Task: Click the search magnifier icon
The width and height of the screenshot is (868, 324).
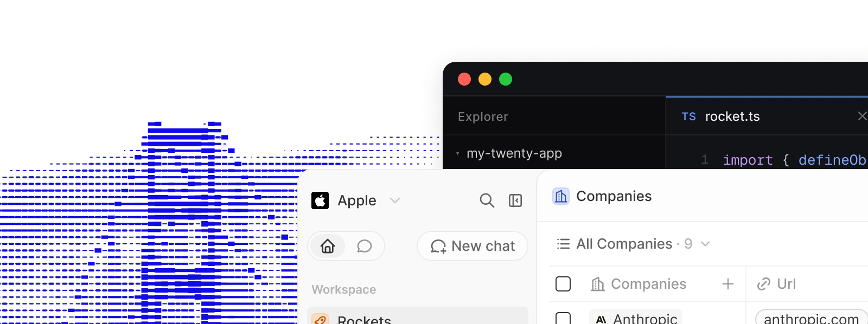Action: coord(487,200)
